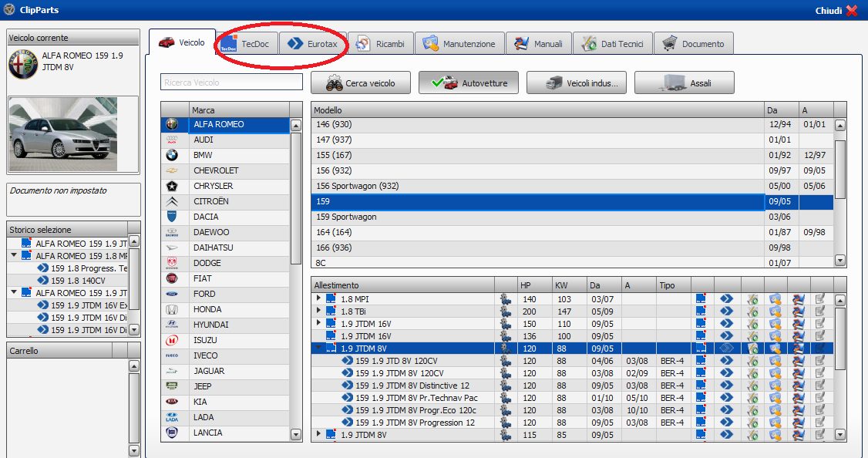Select 159 1.8 Progress. history entry
Viewport: 868px width, 458px height.
[89, 268]
